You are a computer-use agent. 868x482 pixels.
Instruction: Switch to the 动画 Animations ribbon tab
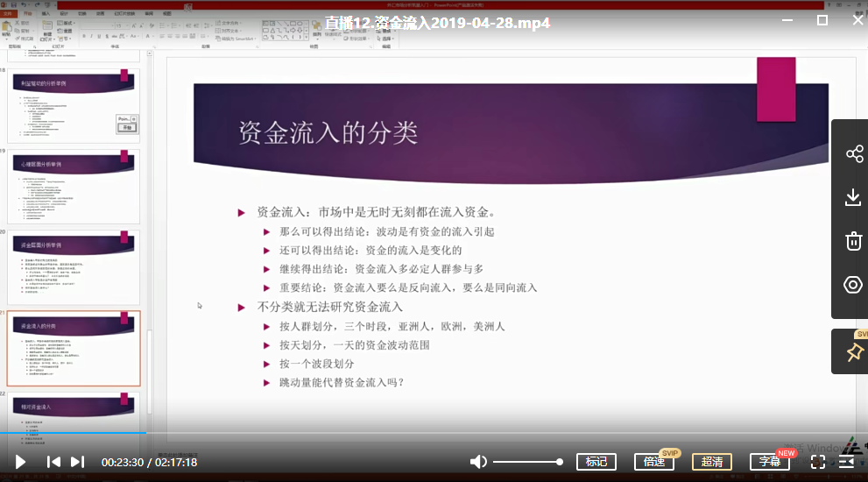pos(100,13)
